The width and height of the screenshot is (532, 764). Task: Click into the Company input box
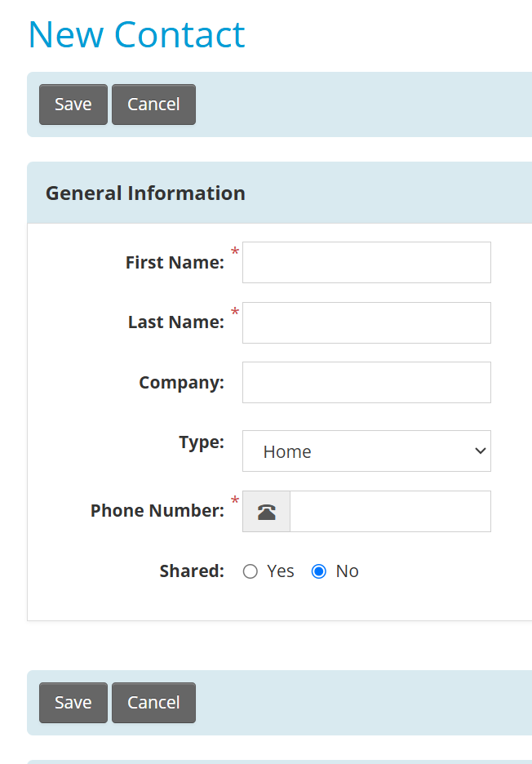coord(366,383)
